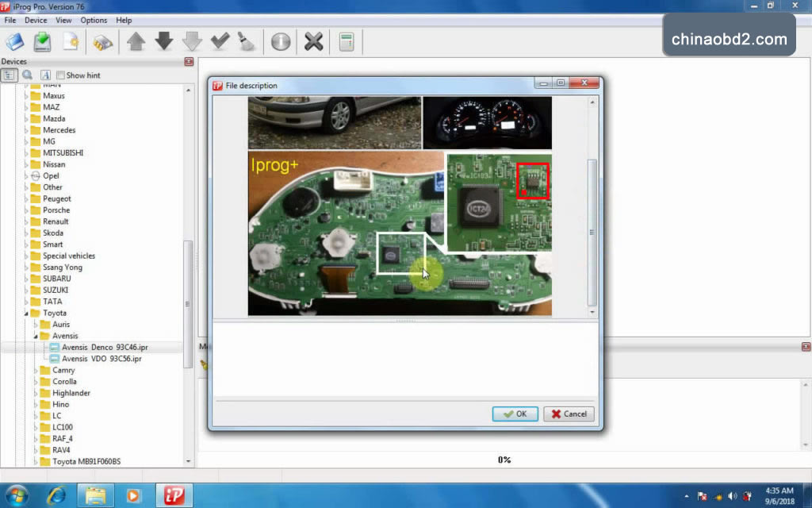Click the Devices tree scroll down arrow
The height and width of the screenshot is (508, 812).
pos(188,461)
